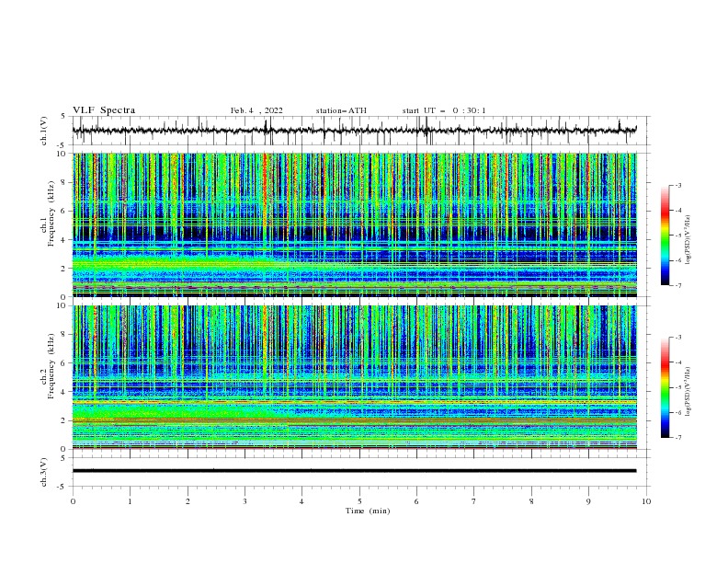Click the ch.3(V) flat waveform trace
The image size is (728, 563).
coord(354,471)
